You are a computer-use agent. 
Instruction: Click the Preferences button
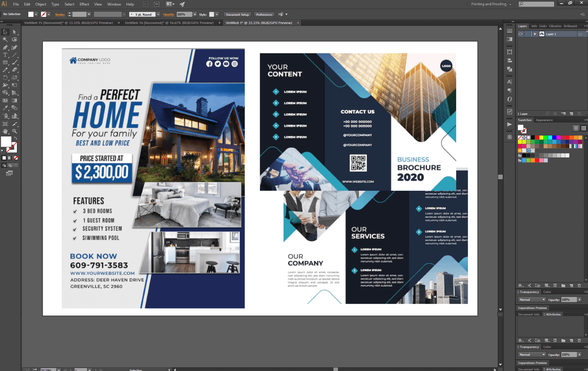coord(264,15)
